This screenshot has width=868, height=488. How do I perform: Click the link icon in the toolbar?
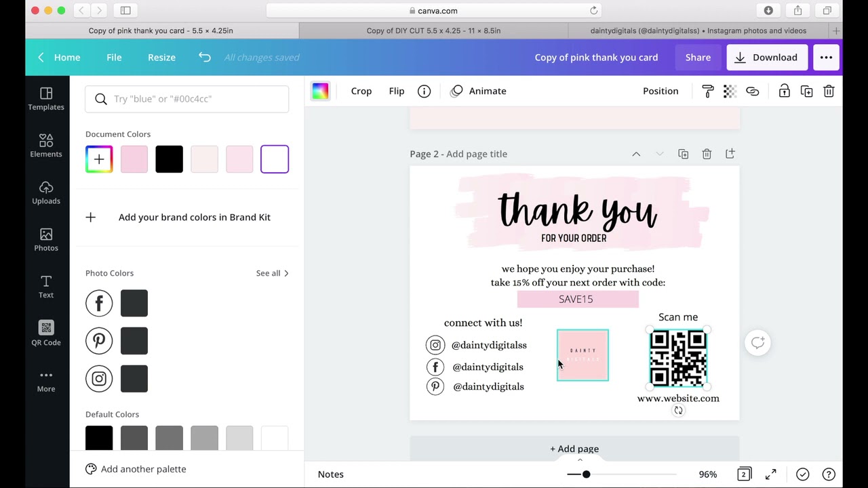tap(752, 91)
